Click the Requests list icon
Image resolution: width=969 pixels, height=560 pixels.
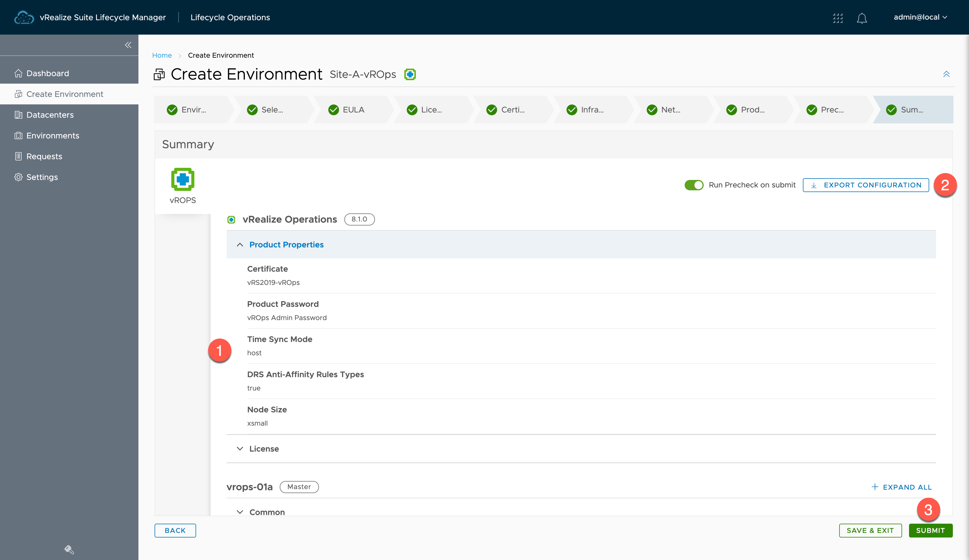(18, 156)
